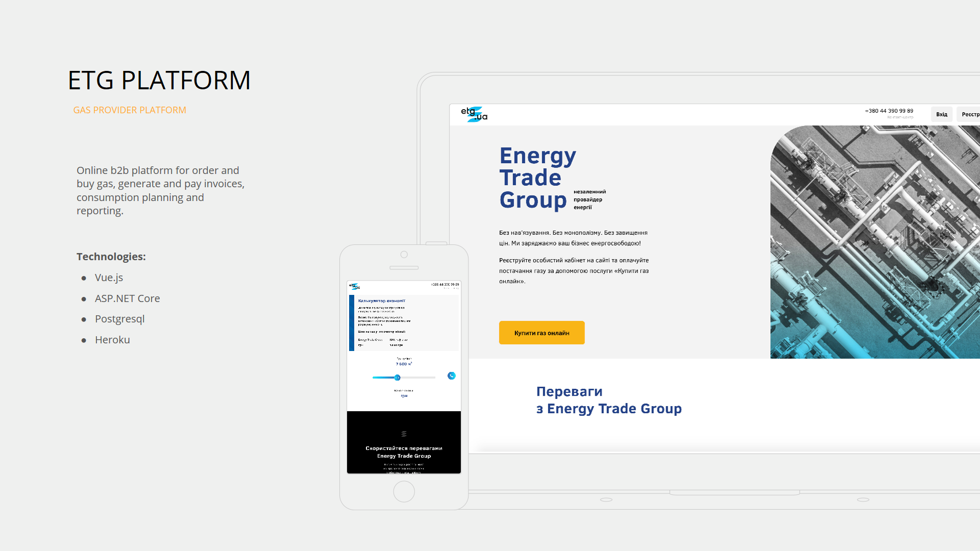Click the Переваги з Energy Trade Group heading

coord(609,400)
